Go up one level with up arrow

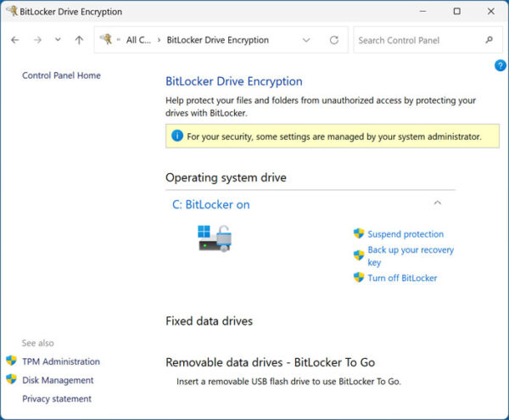[79, 40]
